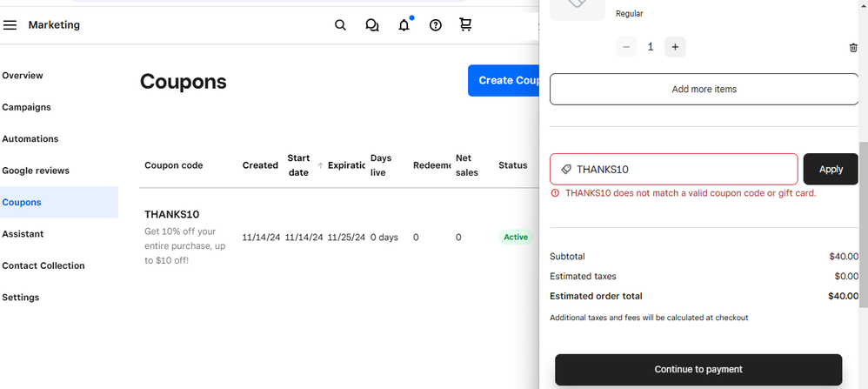Open Campaigns in the sidebar
868x389 pixels.
click(26, 107)
